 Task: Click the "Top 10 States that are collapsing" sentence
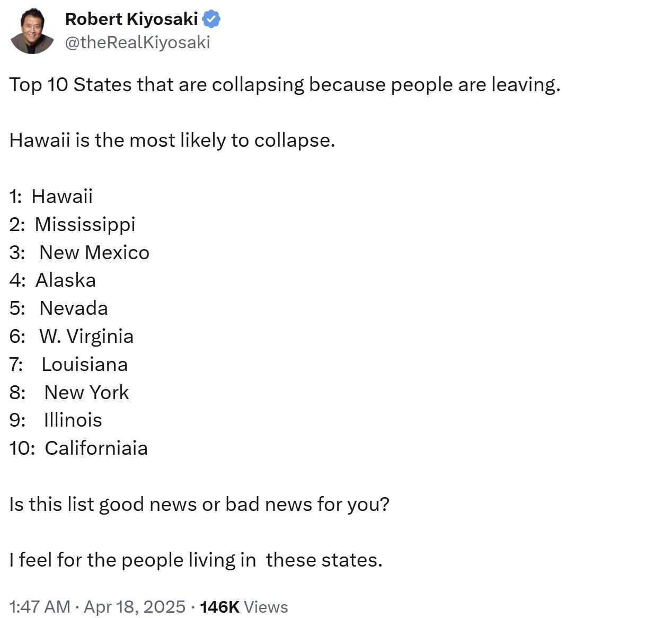(285, 85)
